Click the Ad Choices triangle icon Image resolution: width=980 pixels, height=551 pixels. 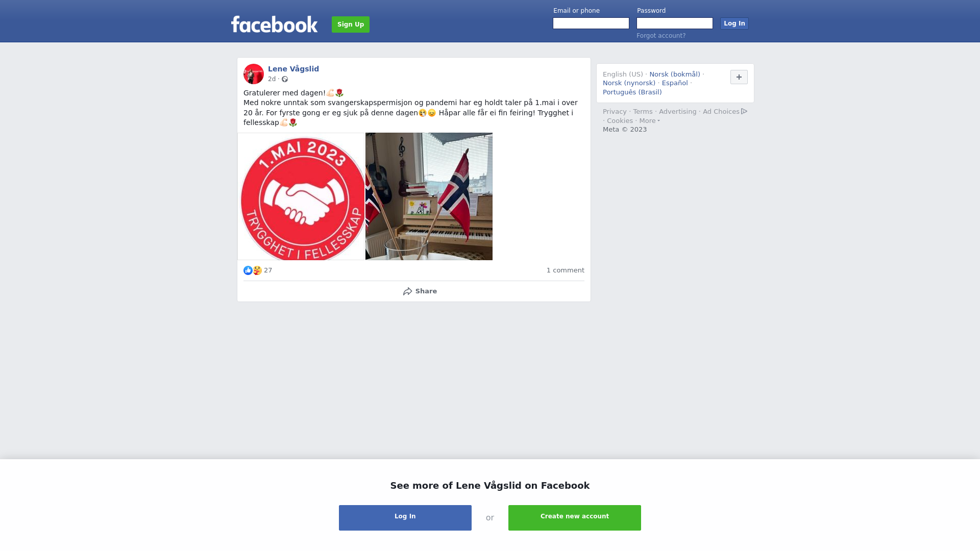point(744,111)
